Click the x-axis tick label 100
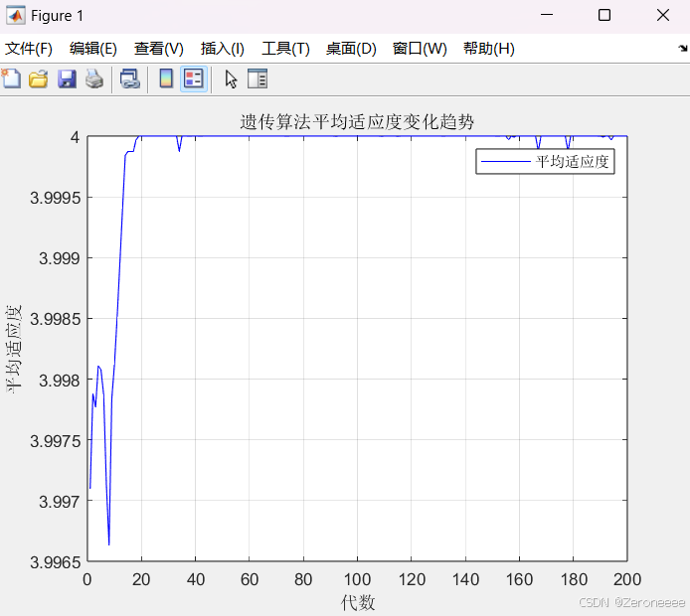This screenshot has width=690, height=616. [x=357, y=579]
